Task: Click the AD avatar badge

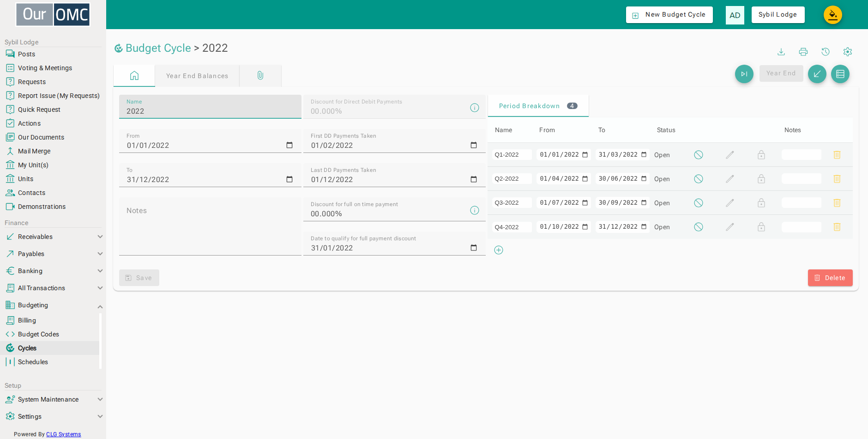Action: 735,15
